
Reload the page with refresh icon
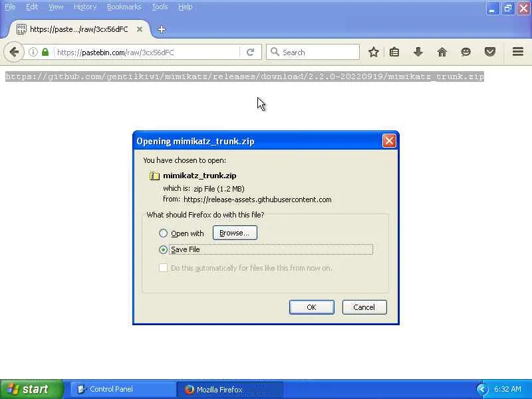click(251, 53)
